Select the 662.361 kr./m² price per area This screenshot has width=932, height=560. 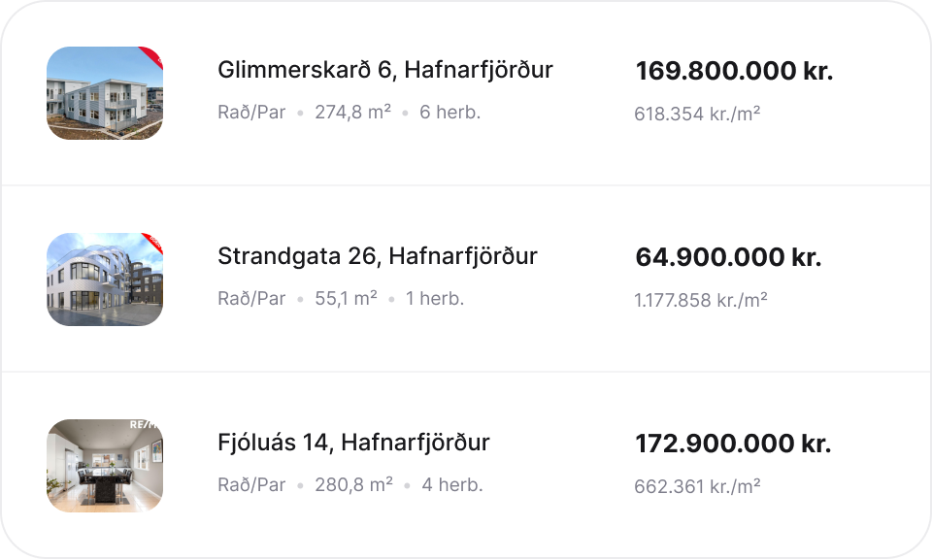click(x=697, y=486)
